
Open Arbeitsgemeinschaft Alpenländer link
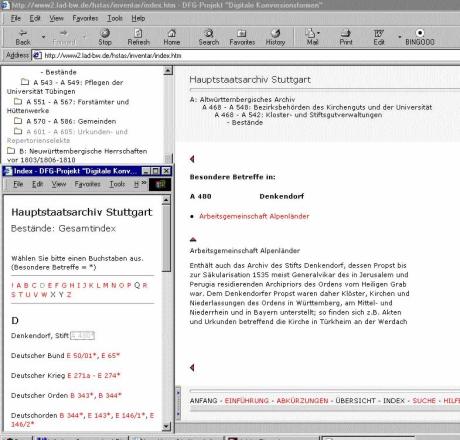254,216
